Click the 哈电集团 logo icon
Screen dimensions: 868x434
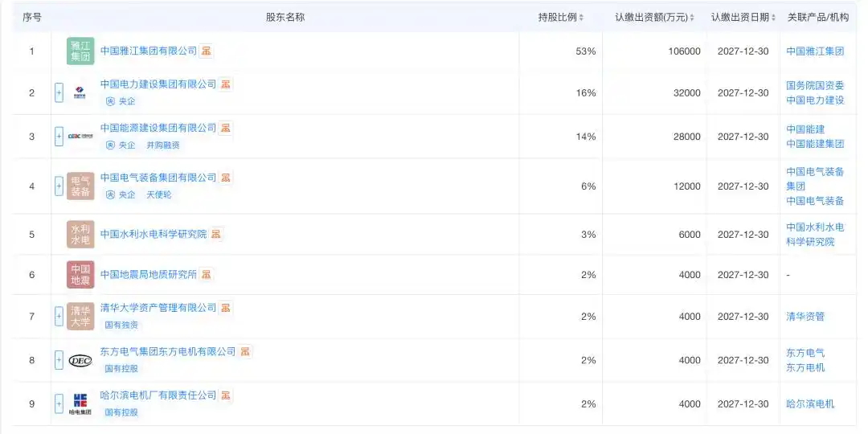[80, 404]
